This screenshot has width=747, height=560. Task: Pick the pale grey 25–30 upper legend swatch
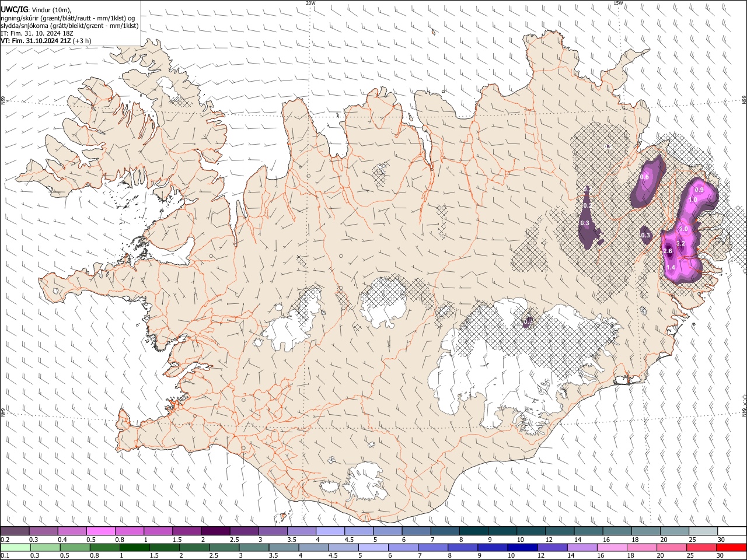tap(704, 531)
